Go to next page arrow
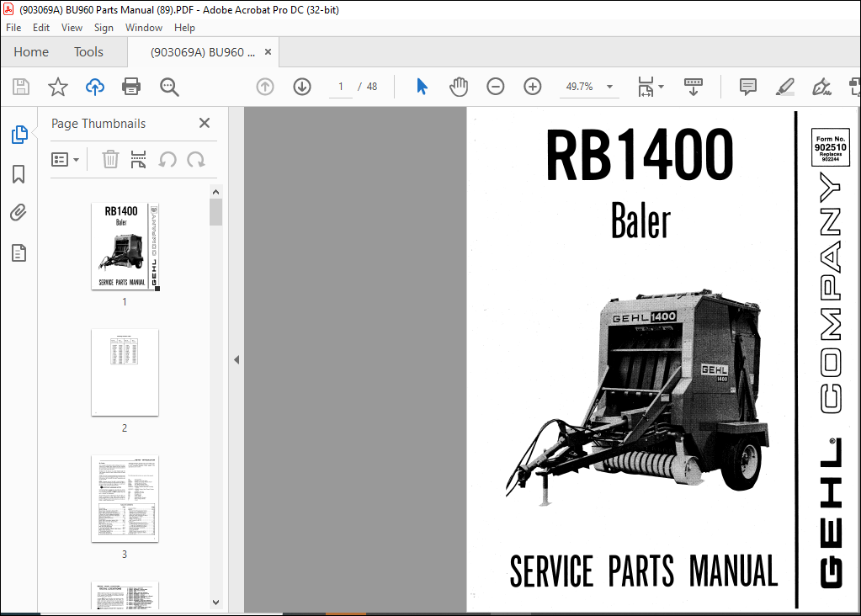Screen dimensions: 861x616 point(302,87)
